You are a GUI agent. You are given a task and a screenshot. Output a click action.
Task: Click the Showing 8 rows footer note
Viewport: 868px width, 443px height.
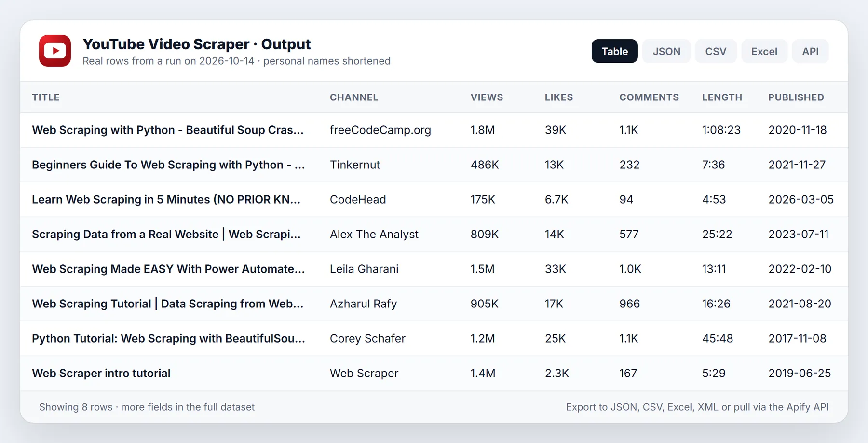point(147,407)
